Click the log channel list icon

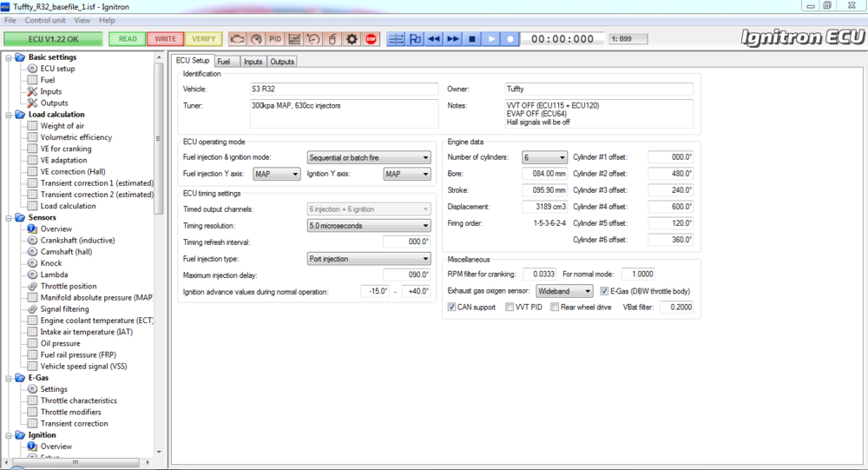click(x=396, y=39)
